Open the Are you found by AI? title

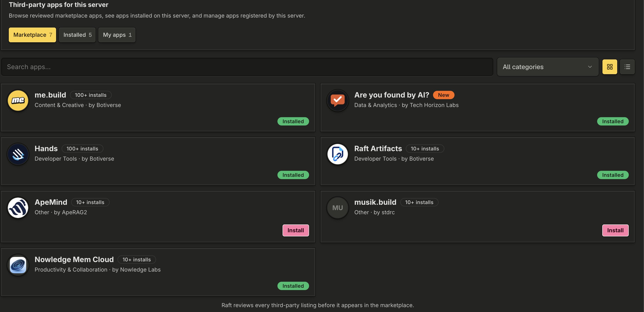click(x=391, y=95)
